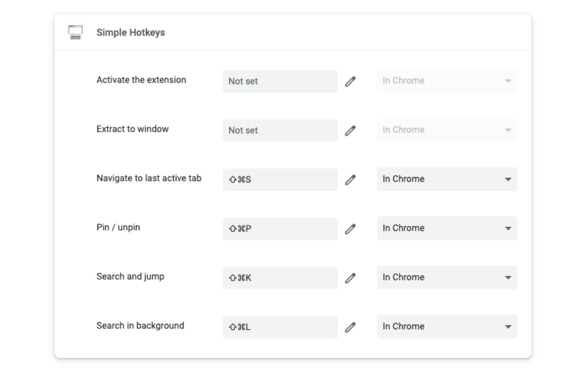Open the In Chrome dropdown for Pin / unpin
Image resolution: width=588 pixels, height=368 pixels.
click(447, 228)
